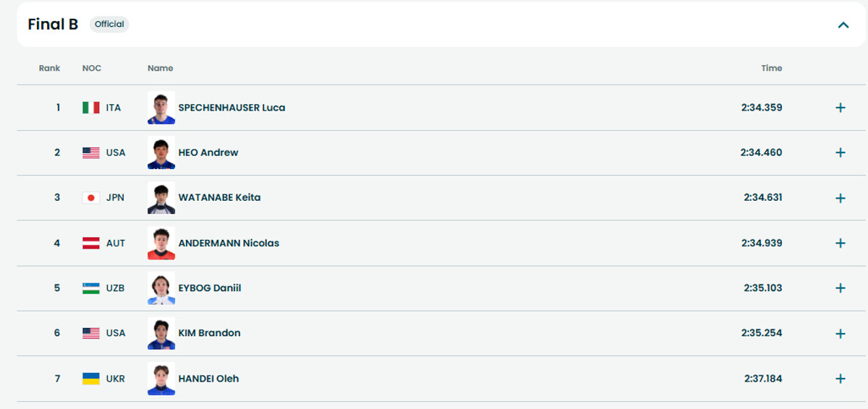
Task: Open plus icon beside EYBOG Daniil
Action: pyautogui.click(x=841, y=288)
